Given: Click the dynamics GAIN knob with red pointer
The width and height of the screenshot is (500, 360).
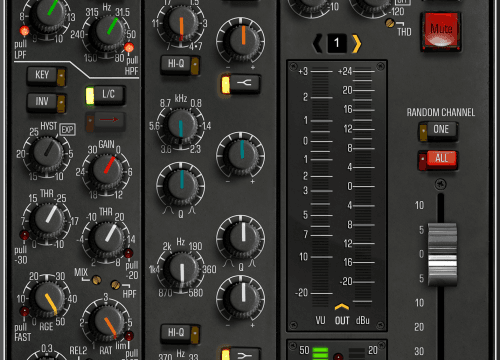Looking at the screenshot, I should coord(107,171).
